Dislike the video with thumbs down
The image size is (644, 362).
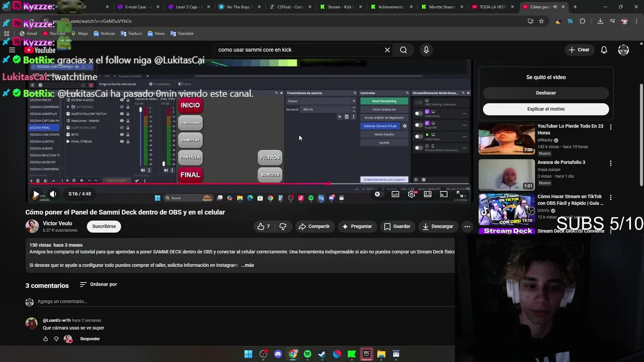click(x=283, y=227)
